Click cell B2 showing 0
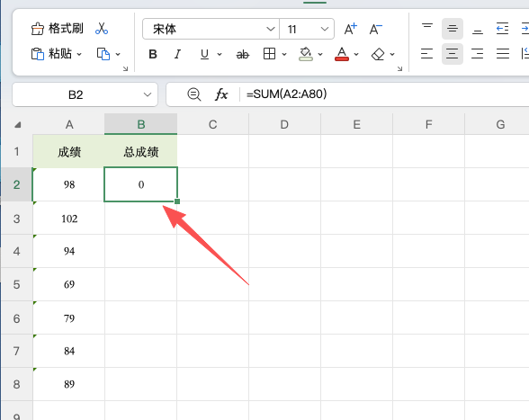The width and height of the screenshot is (529, 420). point(141,184)
